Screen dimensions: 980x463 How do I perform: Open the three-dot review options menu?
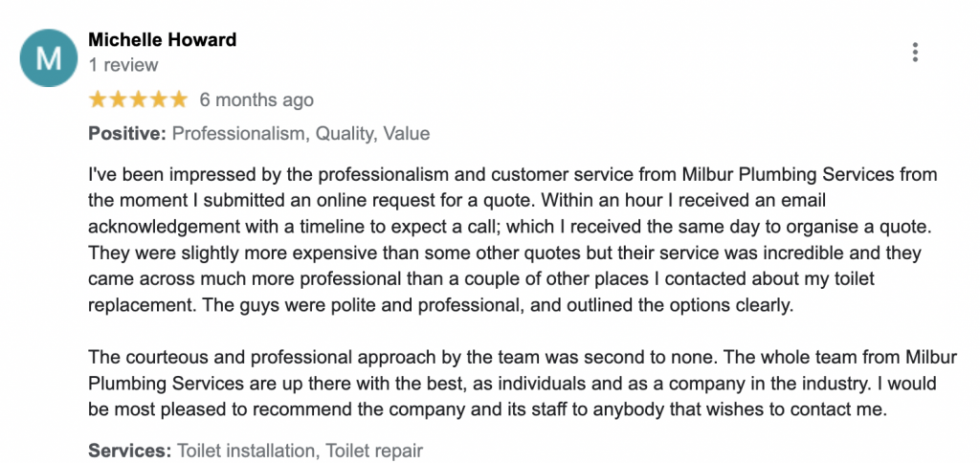click(915, 53)
